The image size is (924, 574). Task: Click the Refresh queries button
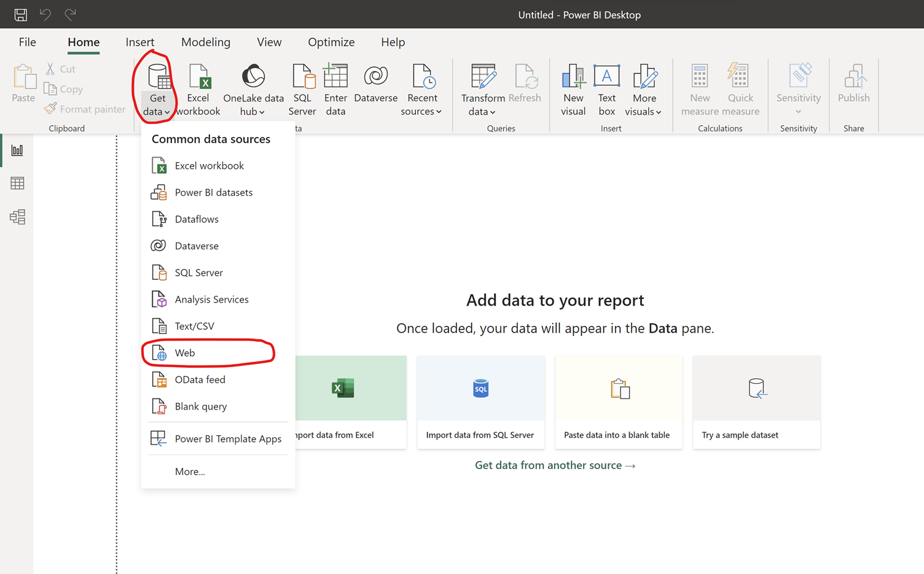point(525,83)
